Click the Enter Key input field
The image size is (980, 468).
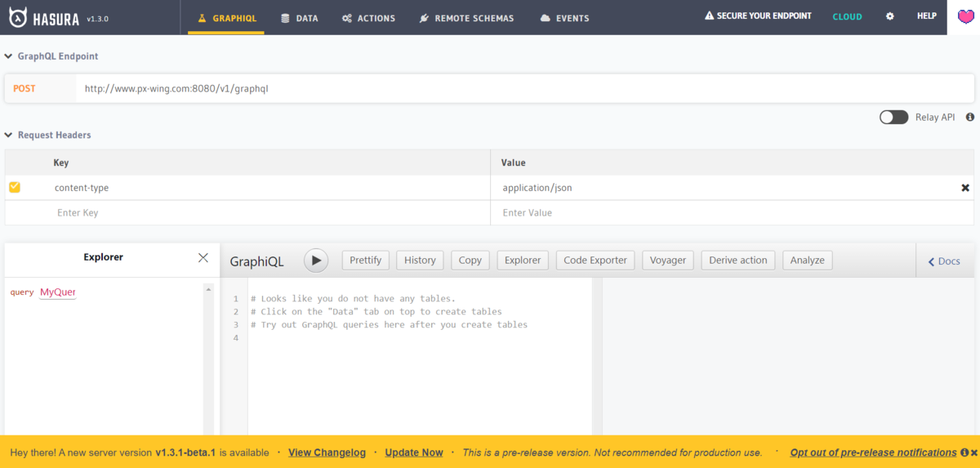(269, 212)
